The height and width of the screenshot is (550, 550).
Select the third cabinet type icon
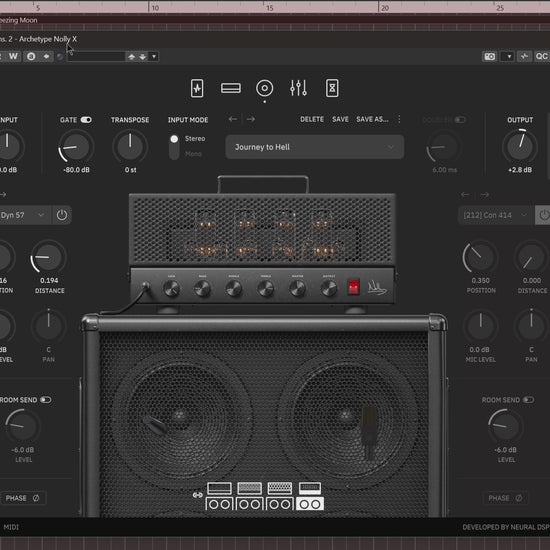(280, 504)
